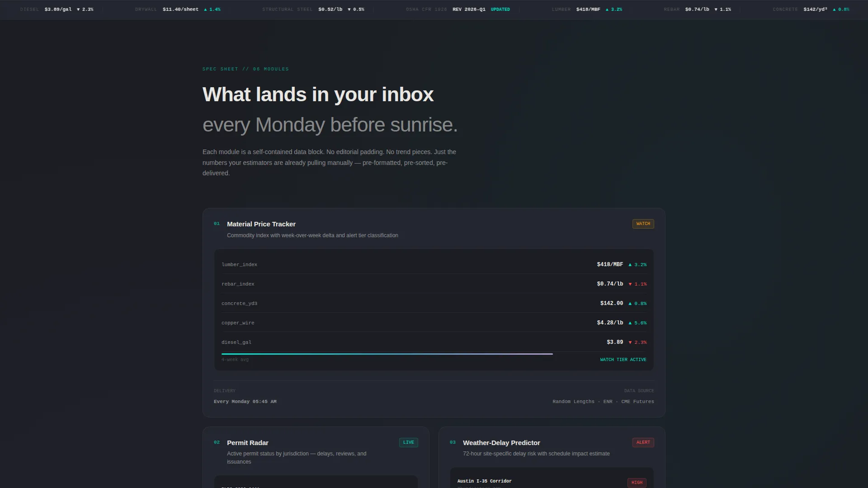Image resolution: width=868 pixels, height=488 pixels.
Task: Click the rebar_index 1.1% decrease indicator
Action: [637, 284]
